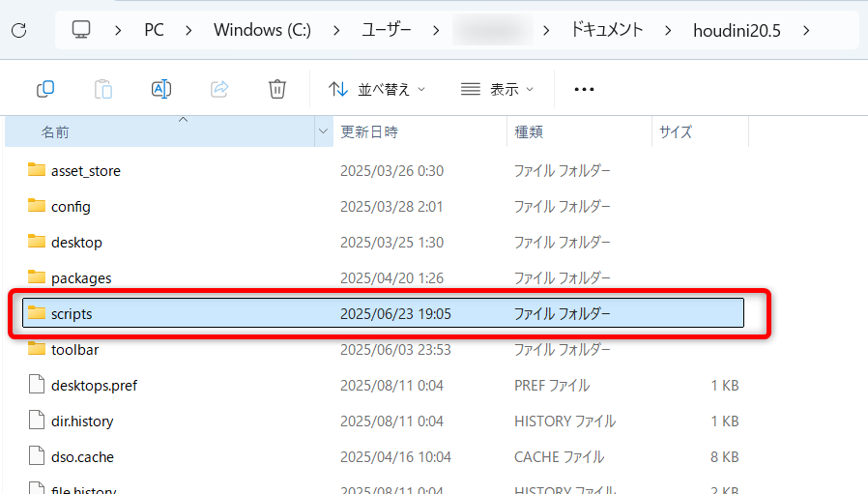Click the asset_store folder icon
This screenshot has height=494, width=868.
(37, 169)
